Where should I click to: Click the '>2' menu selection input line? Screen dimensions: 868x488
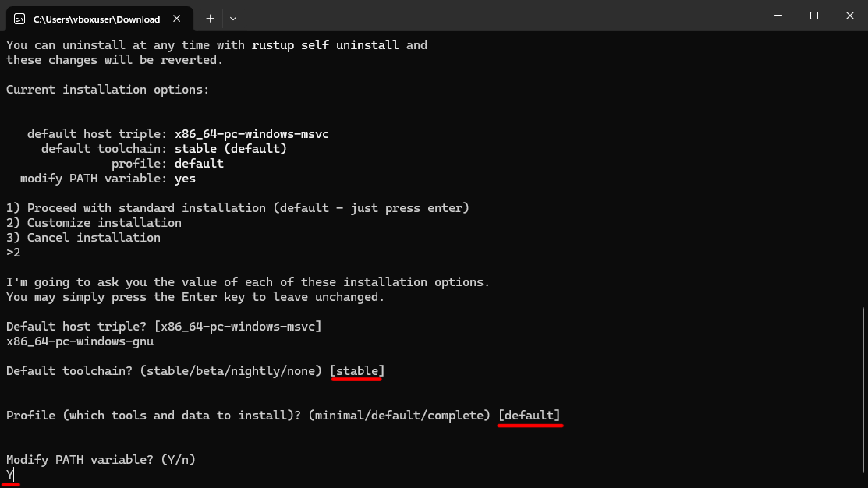pyautogui.click(x=13, y=253)
